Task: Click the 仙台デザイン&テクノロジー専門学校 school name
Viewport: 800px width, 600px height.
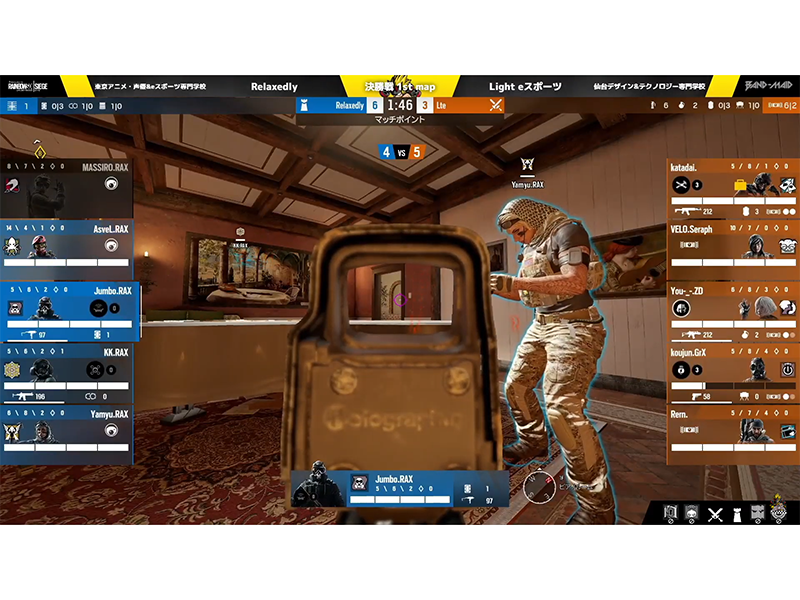Action: [x=649, y=87]
